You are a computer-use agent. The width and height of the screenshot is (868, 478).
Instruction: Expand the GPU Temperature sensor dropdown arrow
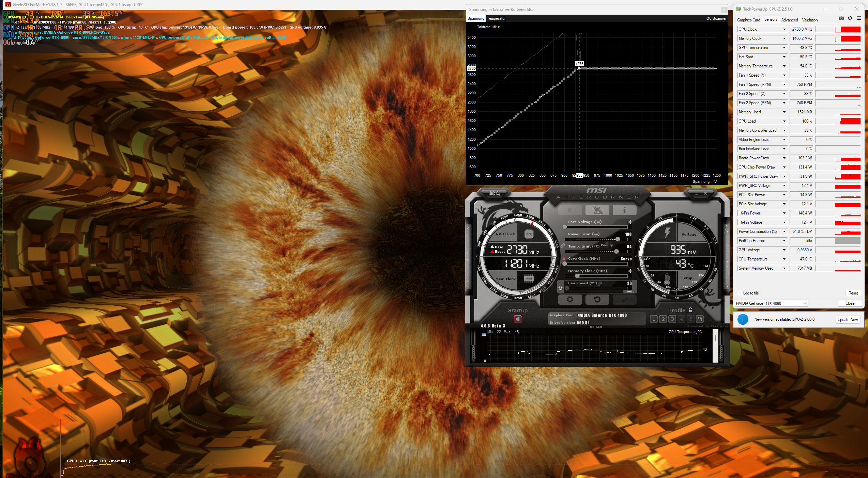[784, 48]
